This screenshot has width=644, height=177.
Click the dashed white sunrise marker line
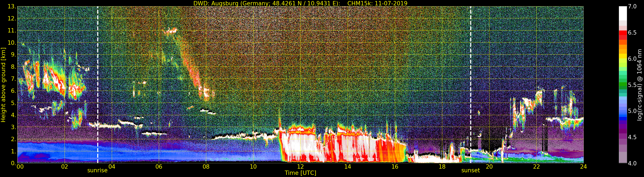pos(97,85)
